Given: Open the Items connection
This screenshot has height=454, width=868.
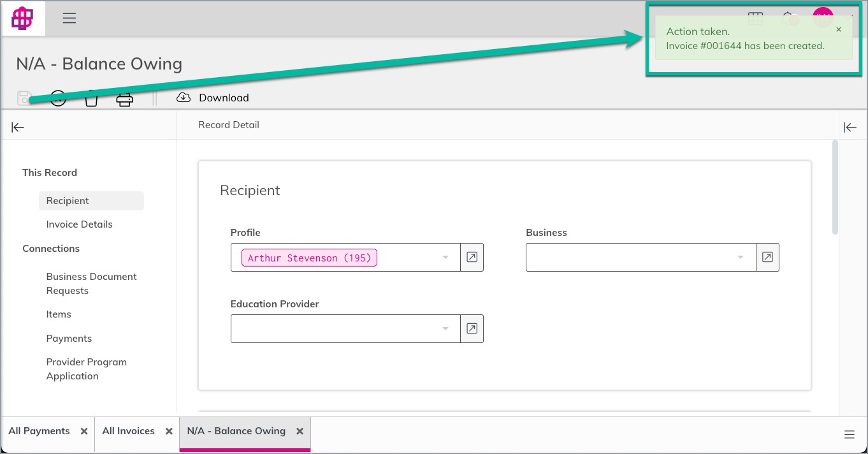Looking at the screenshot, I should pyautogui.click(x=59, y=314).
